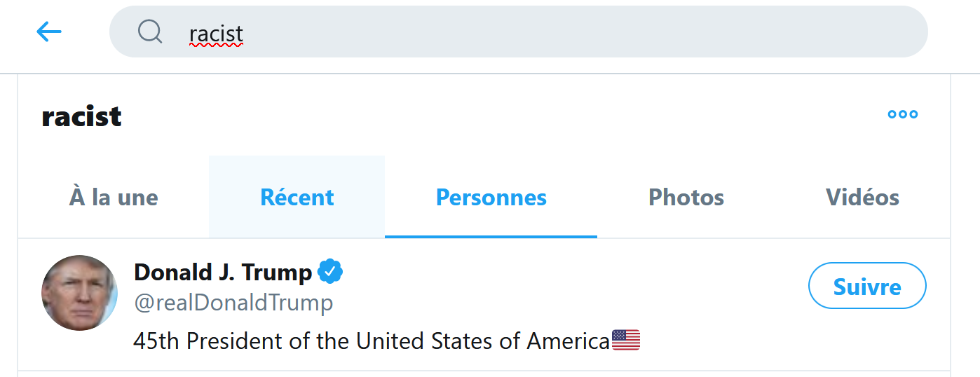The width and height of the screenshot is (980, 377).
Task: Click the US flag emoji in bio
Action: [x=626, y=341]
